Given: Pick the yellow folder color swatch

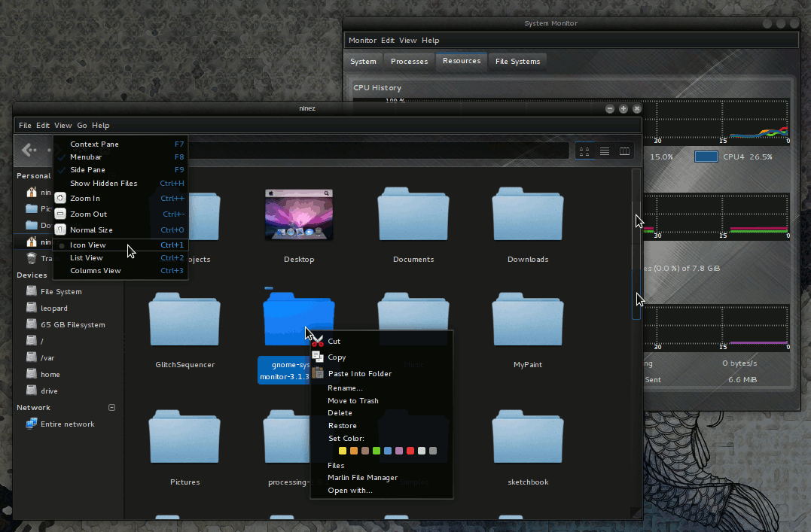Looking at the screenshot, I should [343, 451].
